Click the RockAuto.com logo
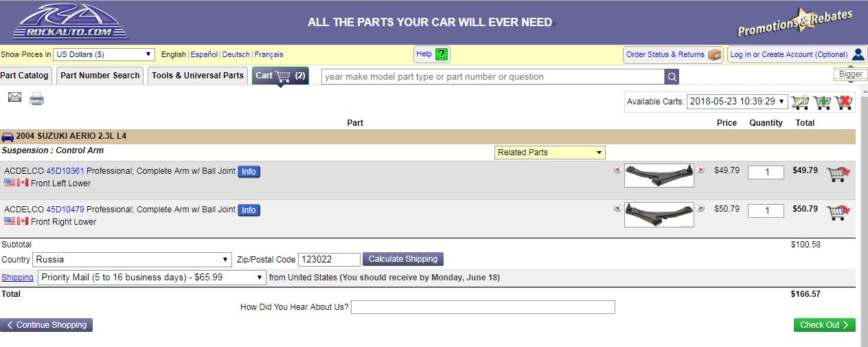 pos(70,21)
